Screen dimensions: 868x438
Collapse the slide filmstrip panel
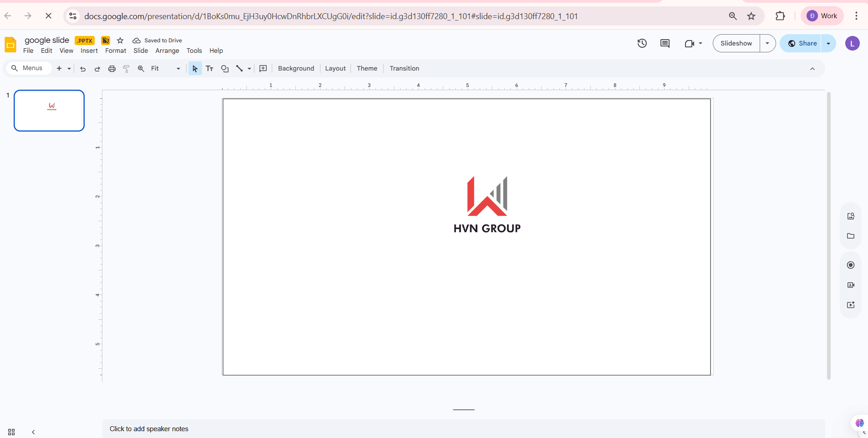[x=33, y=432]
